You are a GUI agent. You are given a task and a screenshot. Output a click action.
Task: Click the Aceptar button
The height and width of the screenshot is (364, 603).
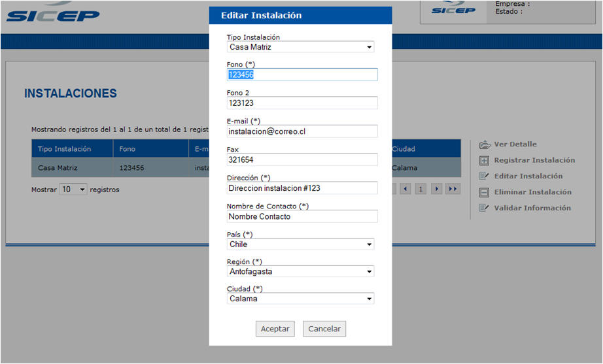[275, 329]
